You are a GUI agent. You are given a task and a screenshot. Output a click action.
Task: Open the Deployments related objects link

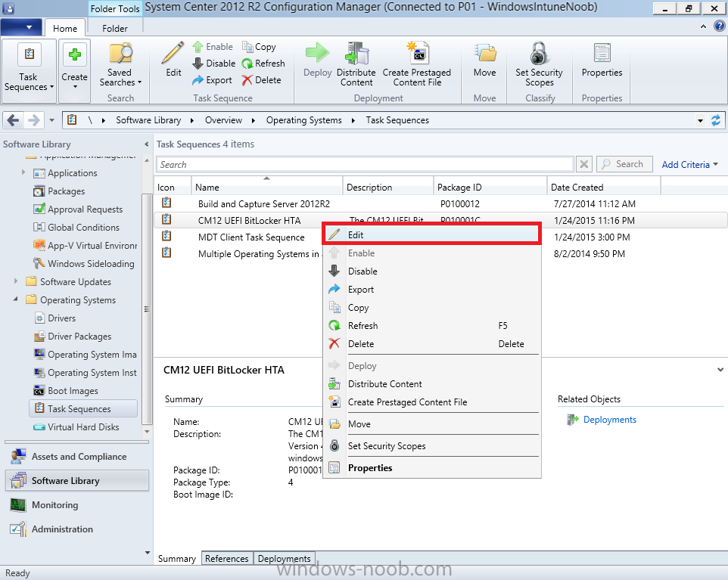pyautogui.click(x=610, y=420)
